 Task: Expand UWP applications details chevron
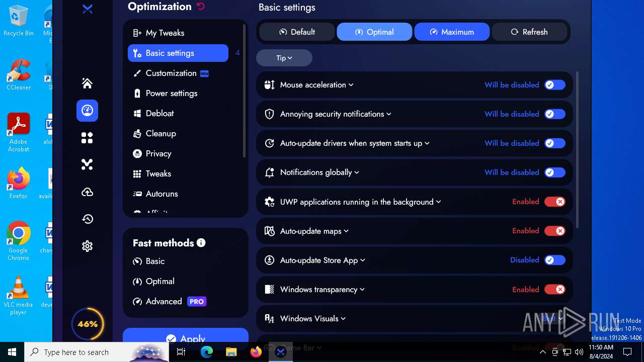point(439,202)
